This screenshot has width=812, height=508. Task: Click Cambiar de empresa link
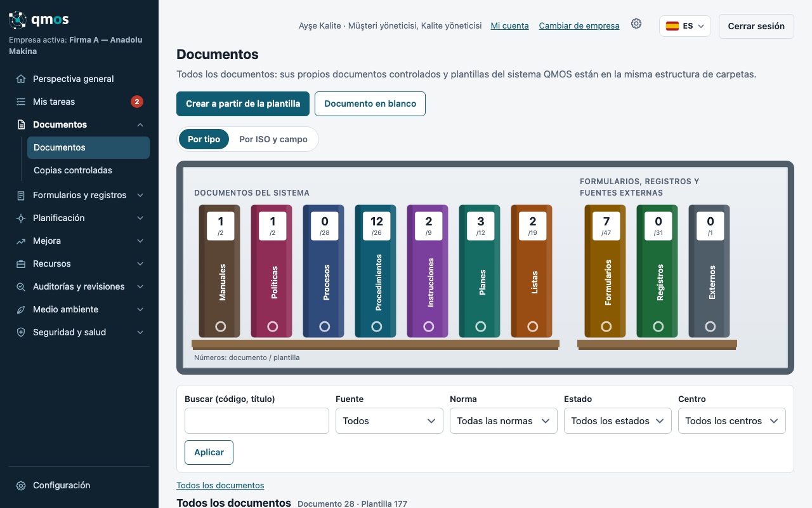tap(579, 26)
